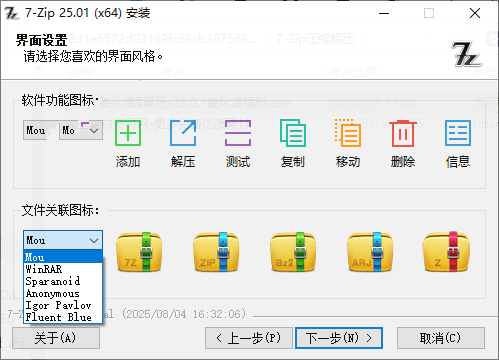Click the 信息 label text
Screen dimensions: 499x360
click(x=458, y=162)
